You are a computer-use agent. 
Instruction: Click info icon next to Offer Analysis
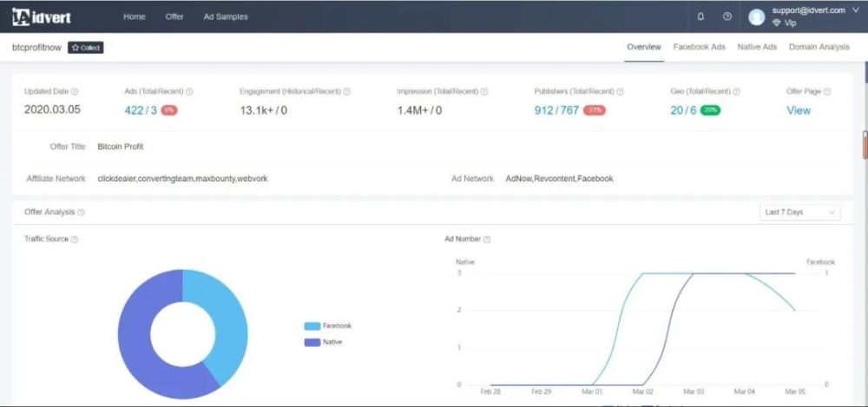point(82,212)
